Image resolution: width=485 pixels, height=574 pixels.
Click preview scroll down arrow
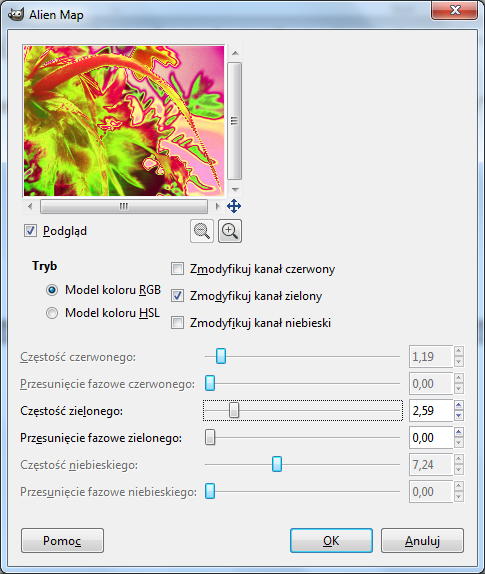pos(235,190)
